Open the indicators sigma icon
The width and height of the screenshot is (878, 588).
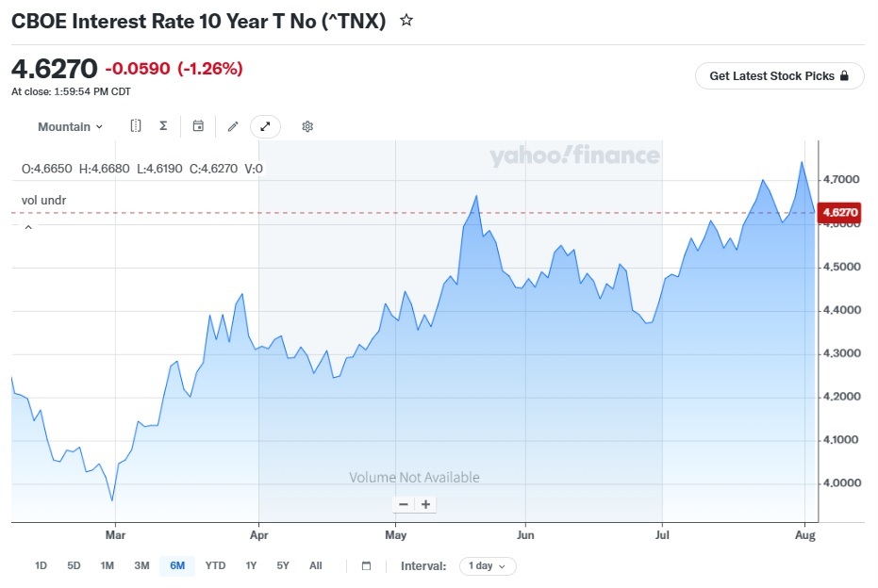[163, 126]
